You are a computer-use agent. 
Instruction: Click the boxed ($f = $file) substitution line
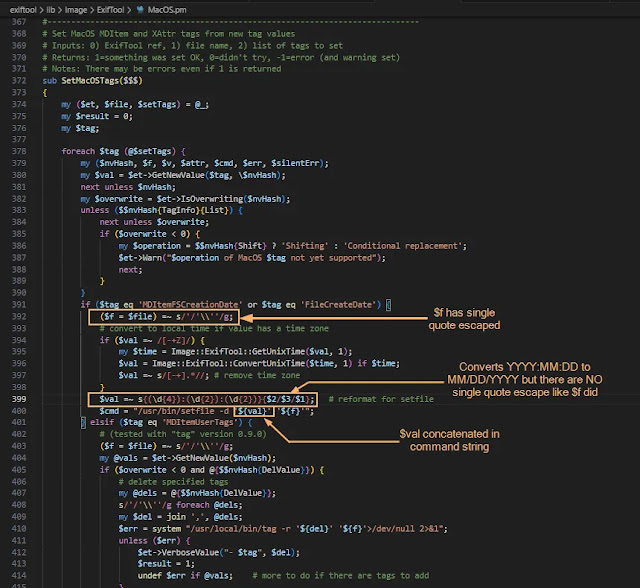[164, 317]
